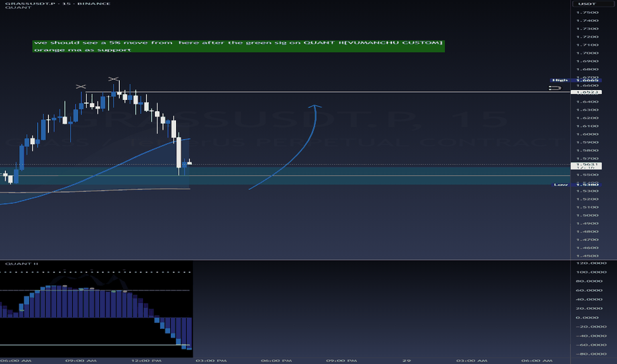The height and width of the screenshot is (364, 617).
Task: Click the 06:00 PM label on time axis
Action: coord(276,361)
